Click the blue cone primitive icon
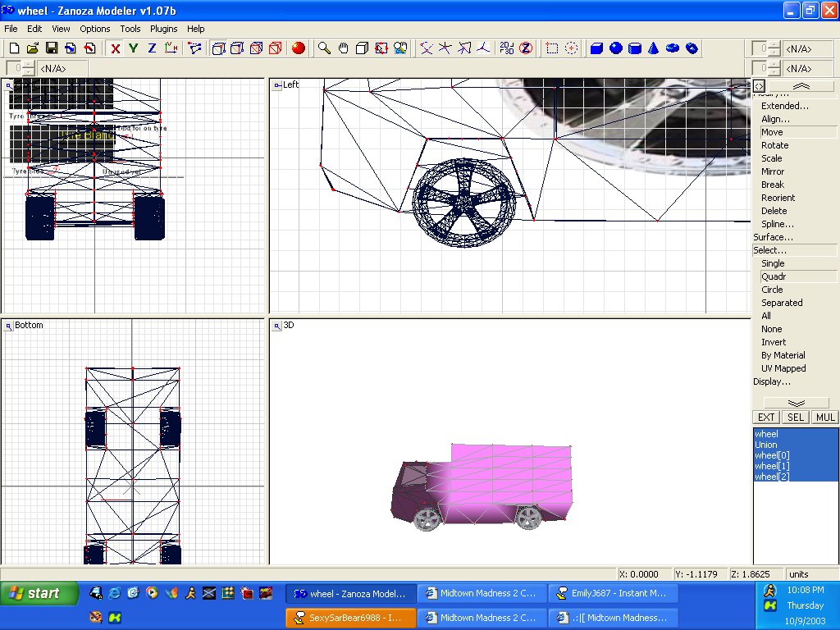This screenshot has height=630, width=840. (654, 48)
